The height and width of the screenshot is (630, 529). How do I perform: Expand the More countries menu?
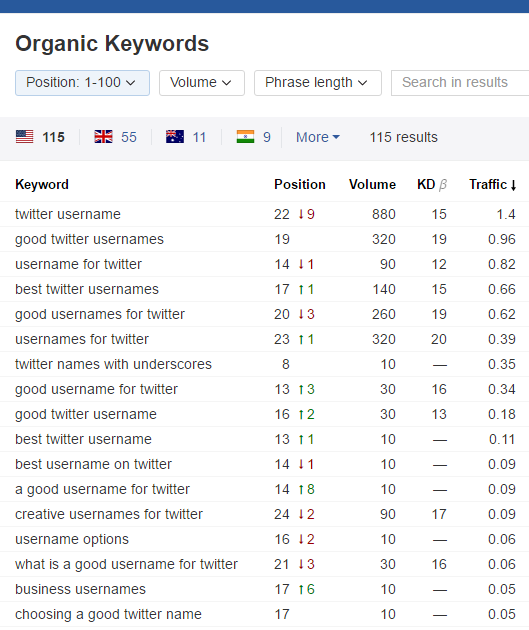point(318,137)
